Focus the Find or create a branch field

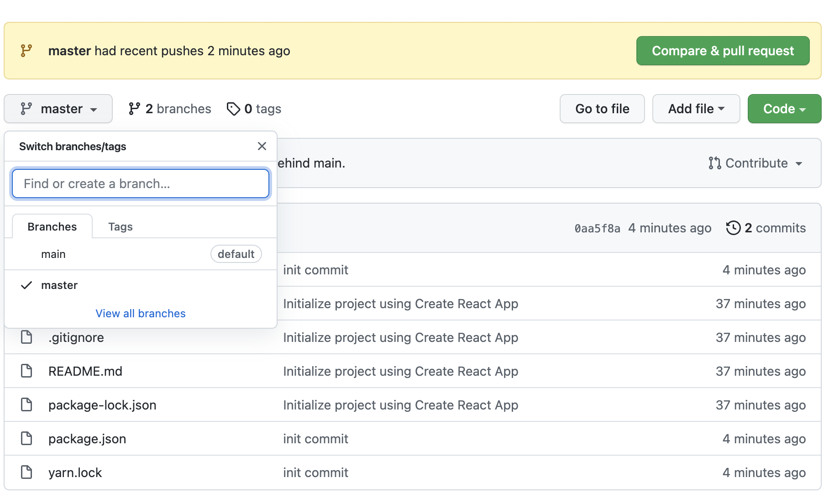pyautogui.click(x=141, y=184)
